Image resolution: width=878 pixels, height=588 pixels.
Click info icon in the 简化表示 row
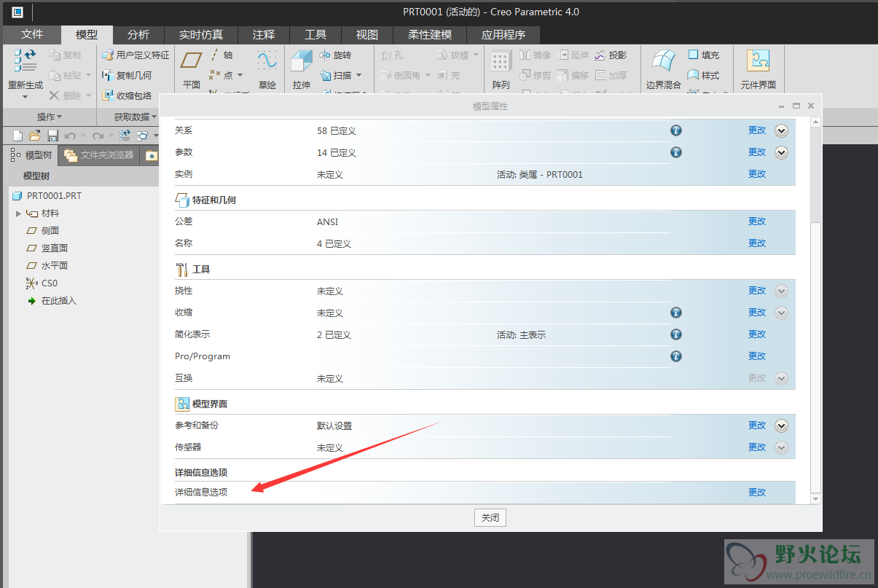point(675,334)
